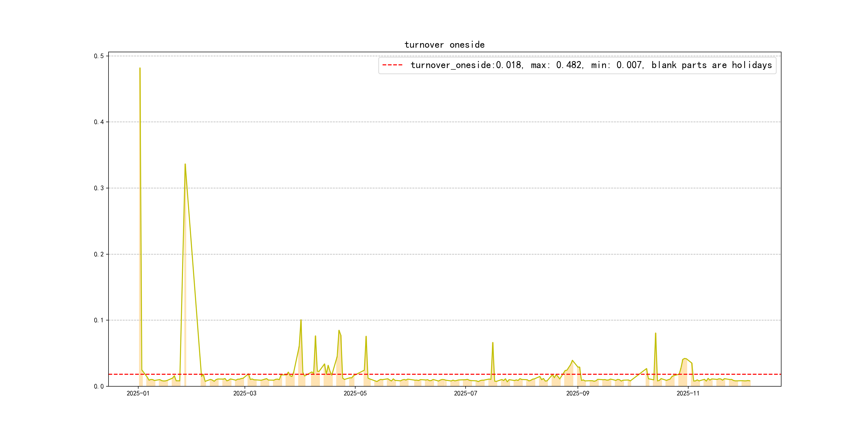Click the 2025-01 x-axis tick label
The height and width of the screenshot is (434, 868).
(x=138, y=393)
